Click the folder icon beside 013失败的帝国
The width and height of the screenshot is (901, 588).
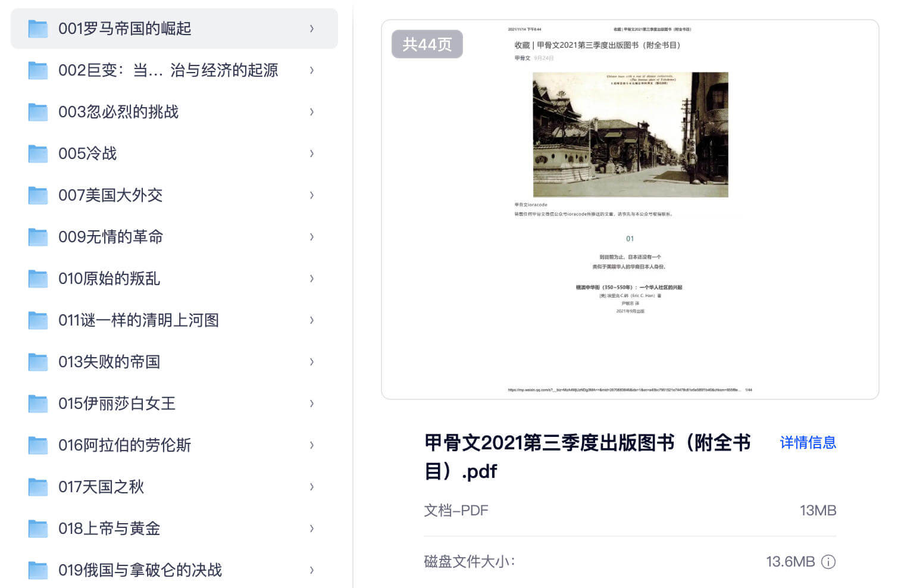38,362
